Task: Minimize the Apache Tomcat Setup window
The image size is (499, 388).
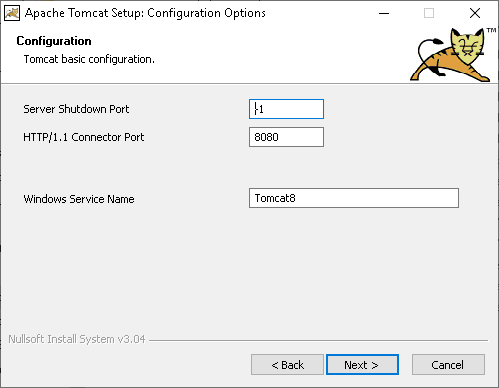Action: (384, 13)
